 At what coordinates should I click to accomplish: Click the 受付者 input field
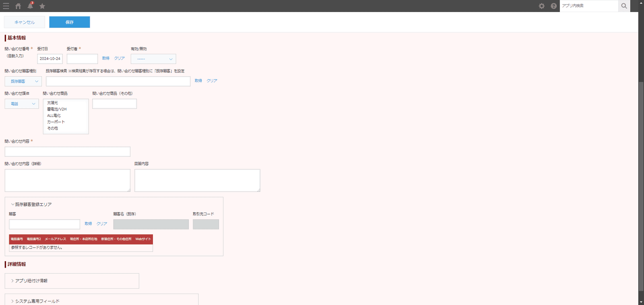(82, 59)
